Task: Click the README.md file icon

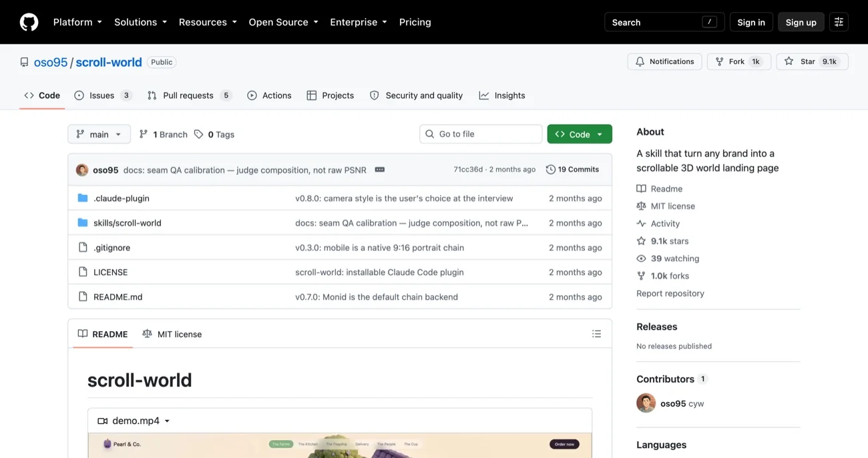Action: 83,297
